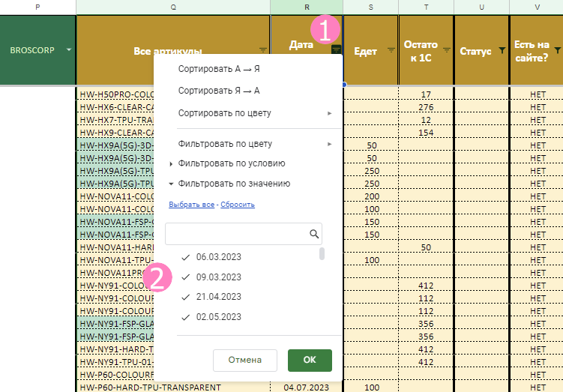Select cell HW-P60-COLOURF in column Q

coord(115,375)
